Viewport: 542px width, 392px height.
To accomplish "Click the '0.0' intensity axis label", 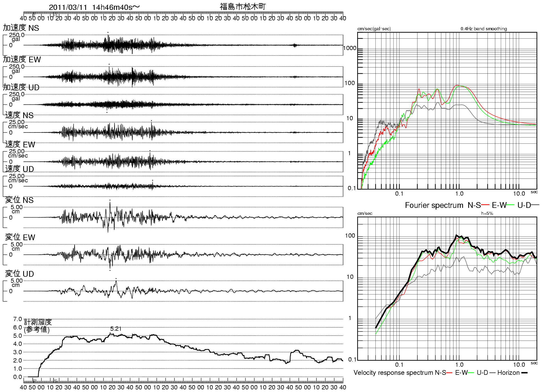I will tap(17, 377).
